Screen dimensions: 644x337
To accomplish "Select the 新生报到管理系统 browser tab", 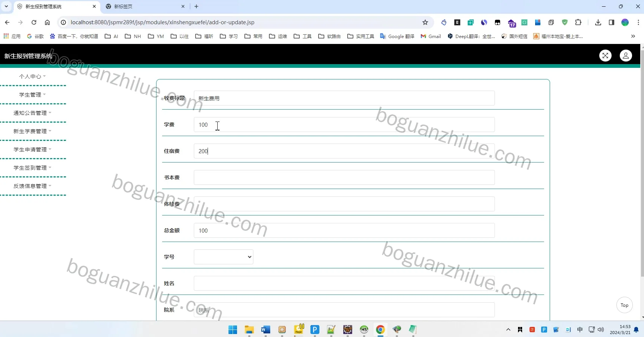I will click(57, 7).
